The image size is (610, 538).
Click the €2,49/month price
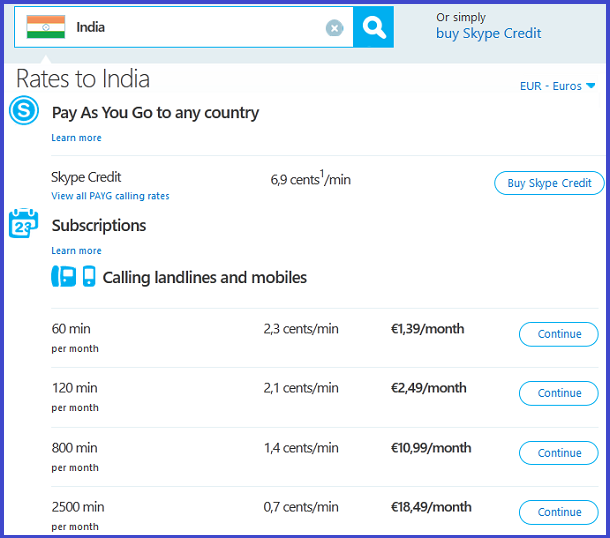click(x=428, y=388)
